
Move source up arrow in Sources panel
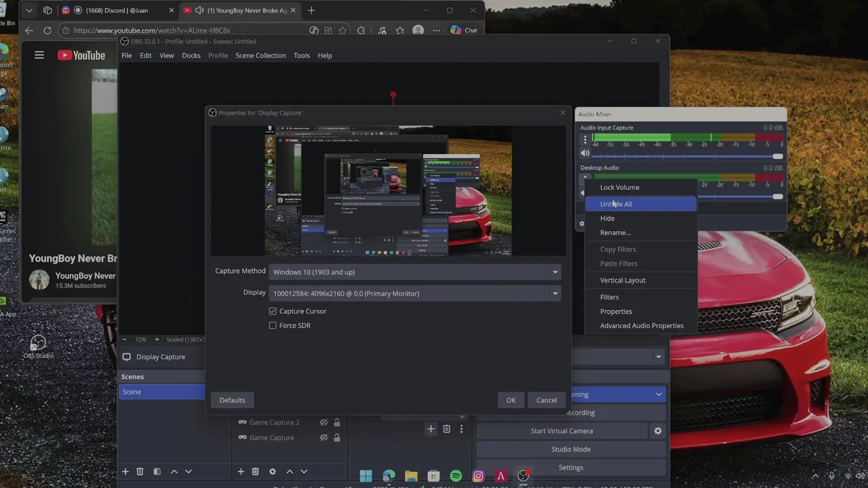(290, 472)
